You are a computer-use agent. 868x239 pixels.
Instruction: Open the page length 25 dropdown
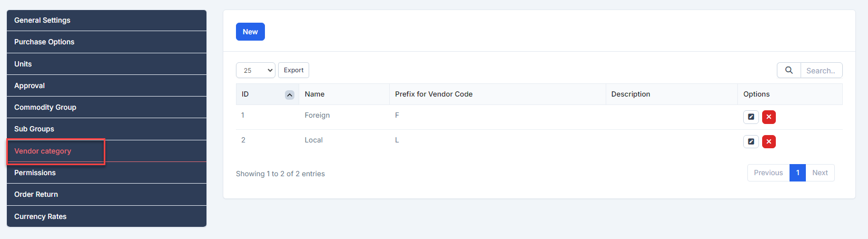coord(255,70)
